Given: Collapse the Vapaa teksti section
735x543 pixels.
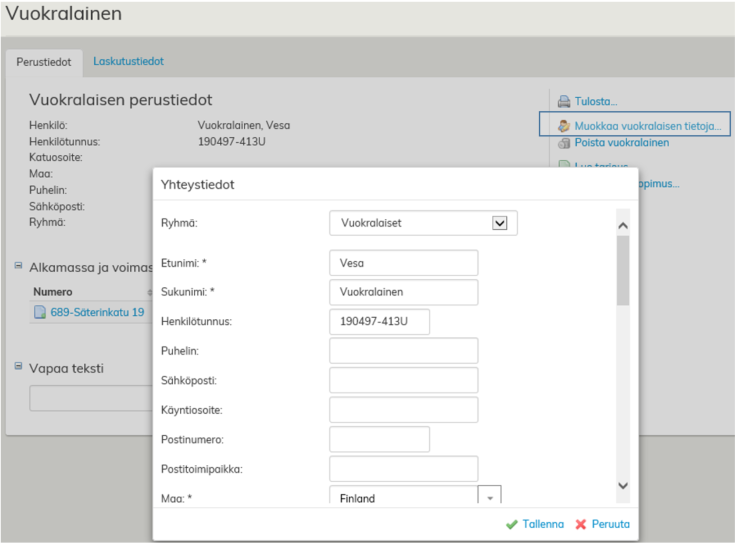Looking at the screenshot, I should point(18,366).
